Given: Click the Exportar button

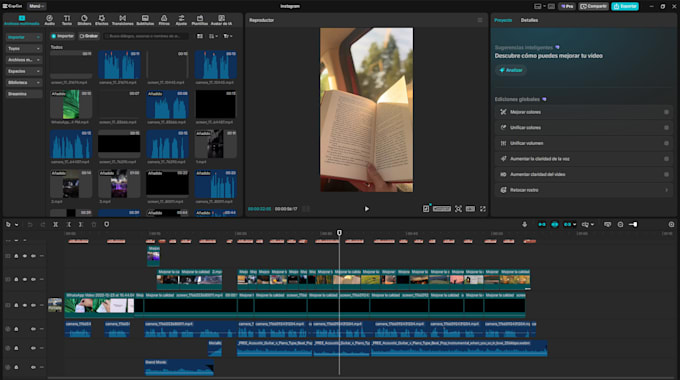Looking at the screenshot, I should pyautogui.click(x=625, y=6).
